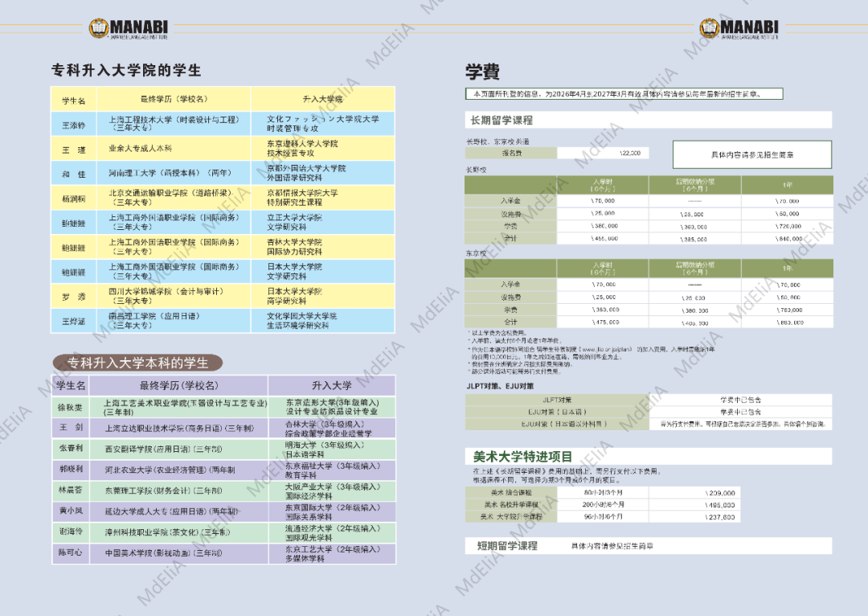Click the 专科升入大学院的学生 heading
Image resolution: width=868 pixels, height=616 pixels.
click(126, 70)
